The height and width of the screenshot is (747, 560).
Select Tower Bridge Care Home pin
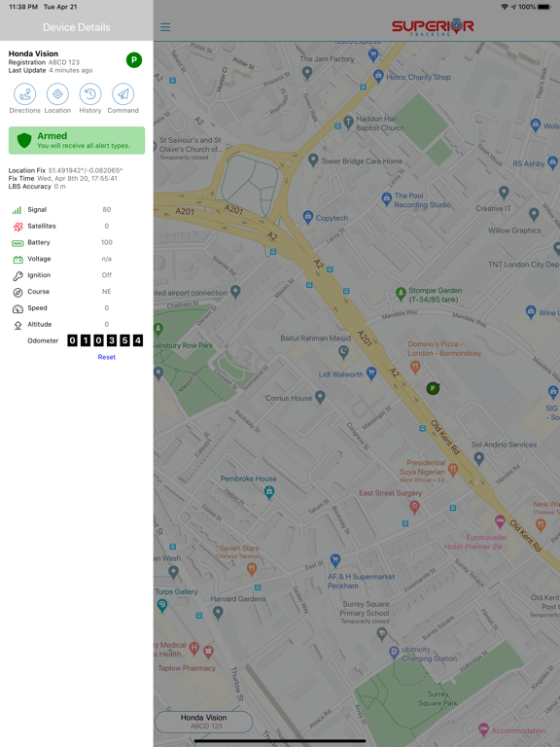[313, 160]
